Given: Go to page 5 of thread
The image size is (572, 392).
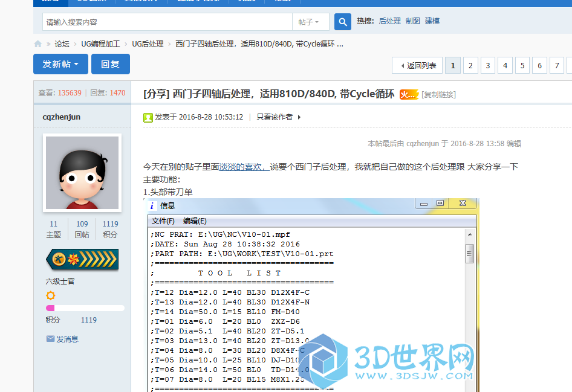Looking at the screenshot, I should click(x=522, y=66).
